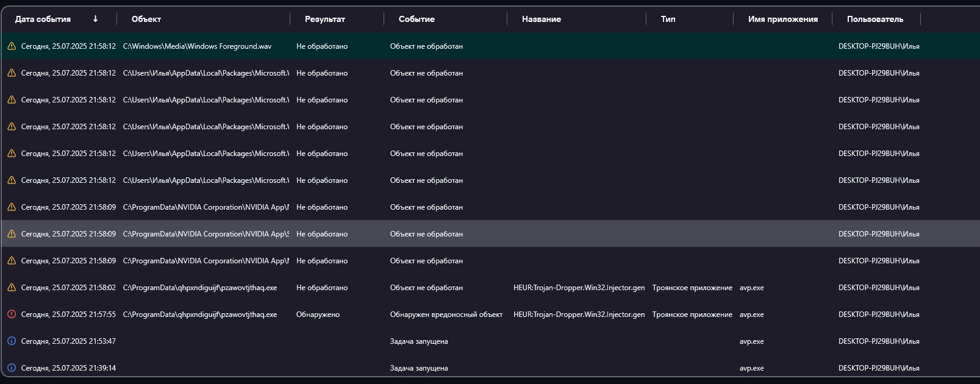Sort by the Пользователь column header
Viewport: 980px width, 384px height.
[x=874, y=19]
